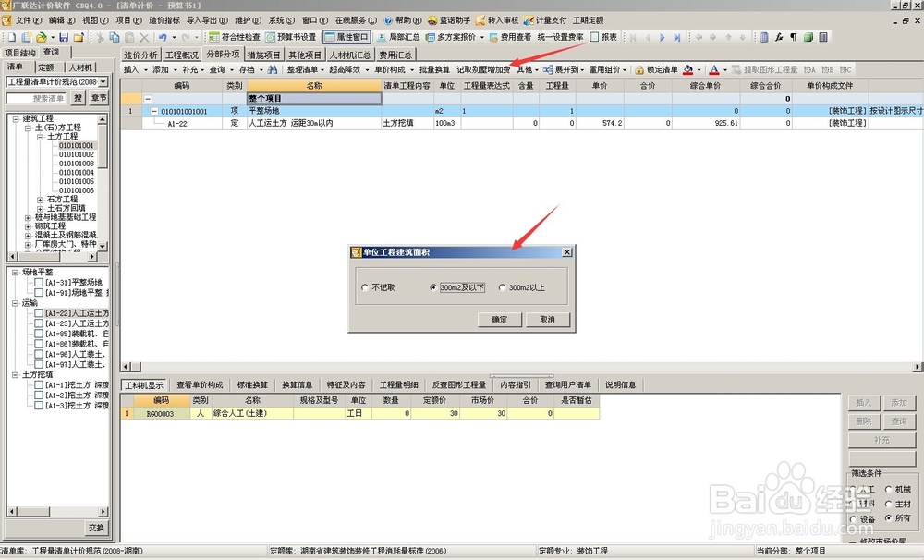
Task: Click the next record blue arrow
Action: [663, 37]
